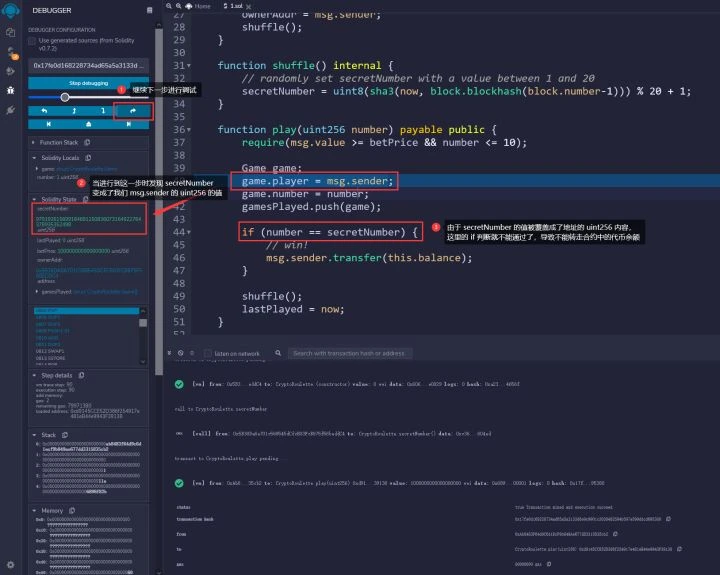Expand constructor transaction log entry
The height and width of the screenshot is (575, 720).
[x=355, y=384]
